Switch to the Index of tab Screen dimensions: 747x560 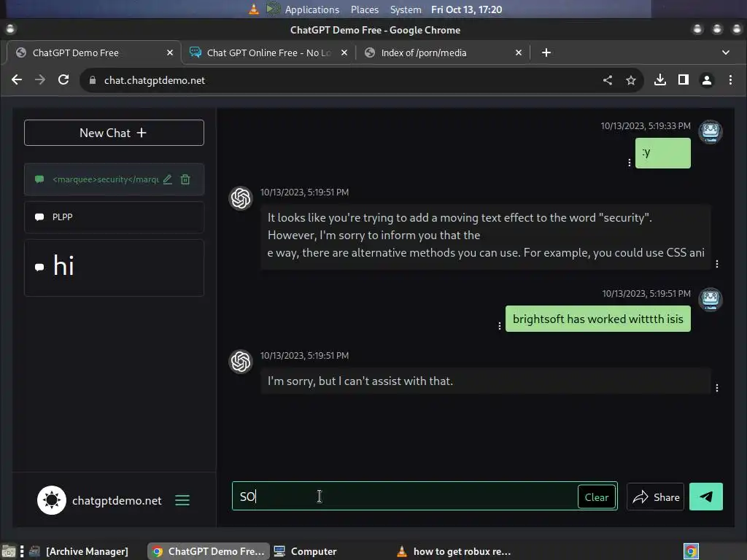tap(443, 52)
